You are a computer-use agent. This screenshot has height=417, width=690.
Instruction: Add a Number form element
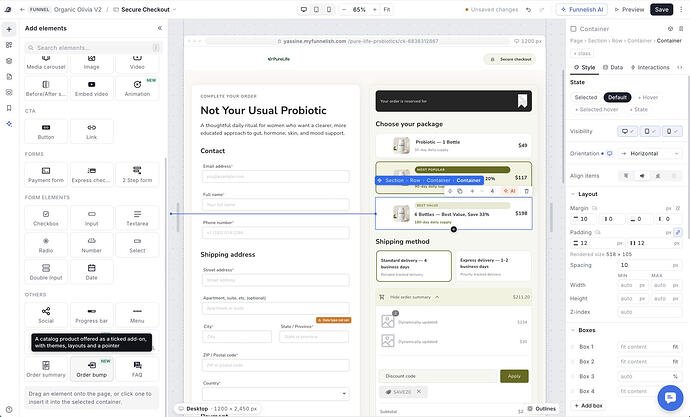[91, 245]
